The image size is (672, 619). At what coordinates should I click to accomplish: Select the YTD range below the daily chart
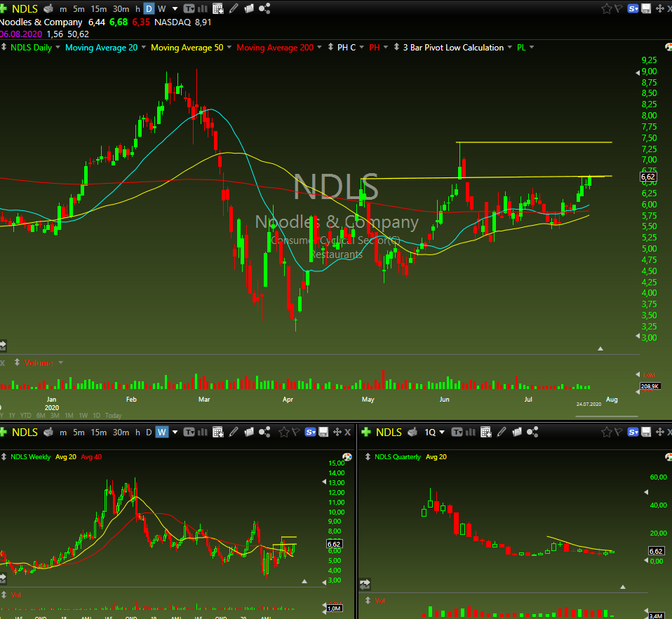point(26,416)
